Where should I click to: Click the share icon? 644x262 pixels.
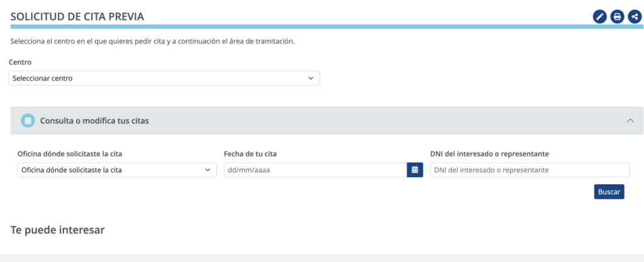pyautogui.click(x=634, y=17)
